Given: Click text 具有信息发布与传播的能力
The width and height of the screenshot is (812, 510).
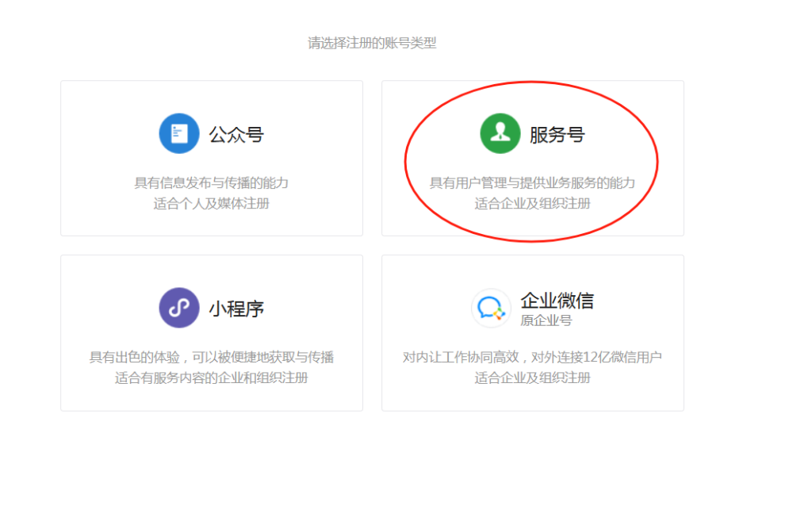Looking at the screenshot, I should coord(211,182).
